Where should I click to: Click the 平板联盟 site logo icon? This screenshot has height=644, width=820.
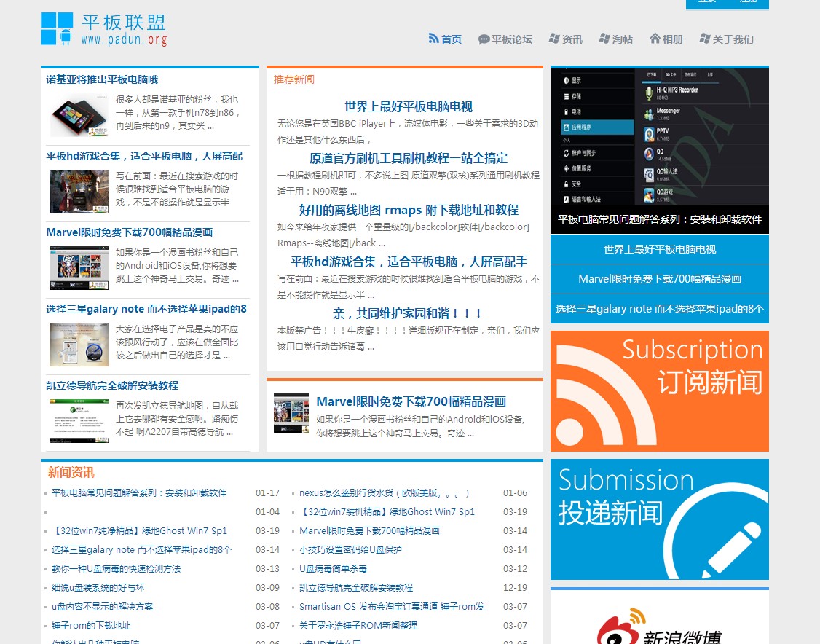(57, 29)
